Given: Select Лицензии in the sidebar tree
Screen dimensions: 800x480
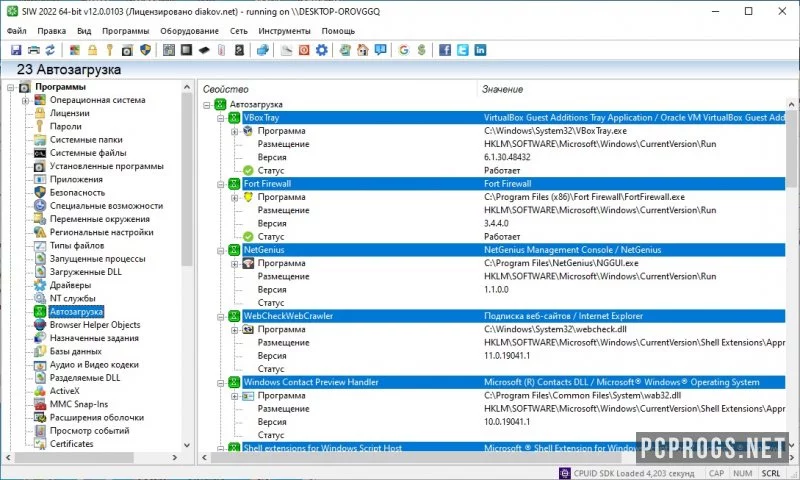Looking at the screenshot, I should click(x=69, y=113).
